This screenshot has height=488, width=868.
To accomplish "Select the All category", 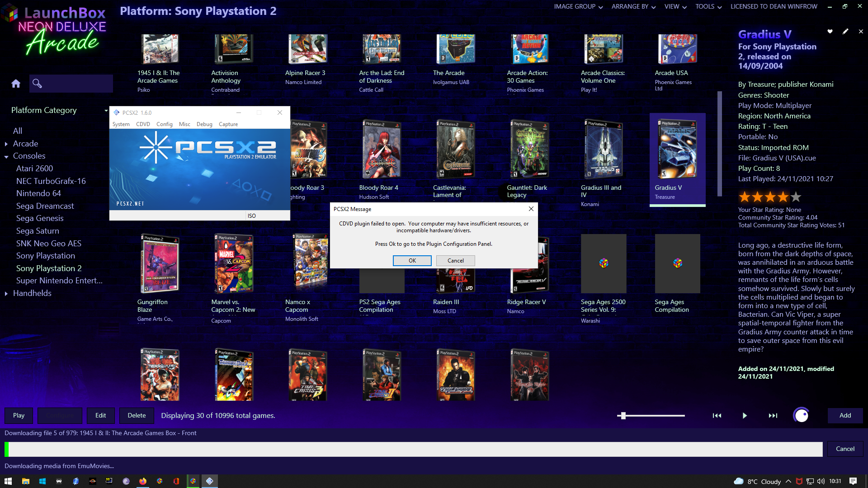I will pos(18,131).
